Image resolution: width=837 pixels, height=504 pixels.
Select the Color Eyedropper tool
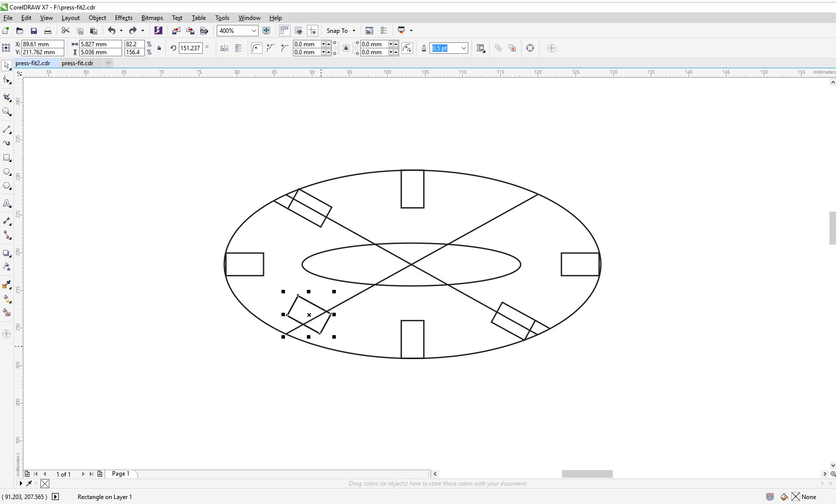(7, 285)
